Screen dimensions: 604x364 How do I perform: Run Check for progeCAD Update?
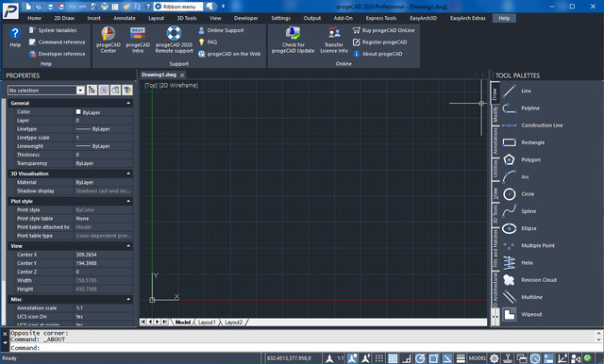pos(294,40)
